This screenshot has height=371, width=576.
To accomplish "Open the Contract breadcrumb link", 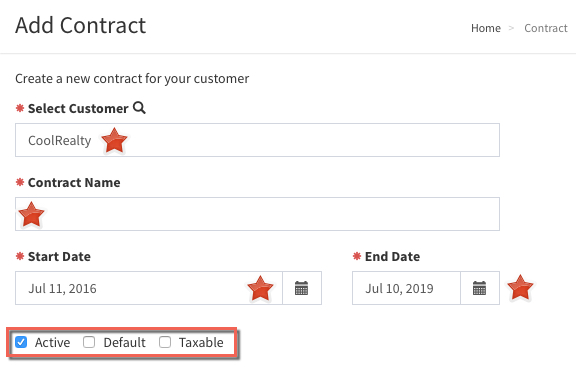I will click(546, 28).
